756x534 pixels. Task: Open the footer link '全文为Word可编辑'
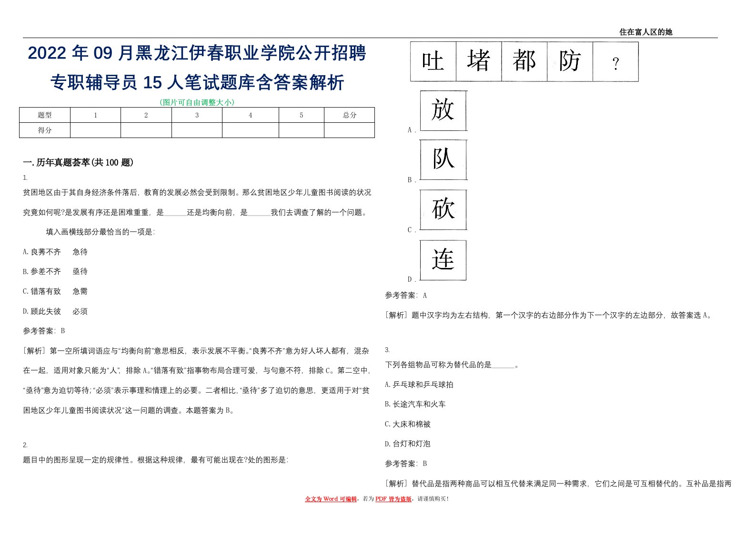(331, 499)
